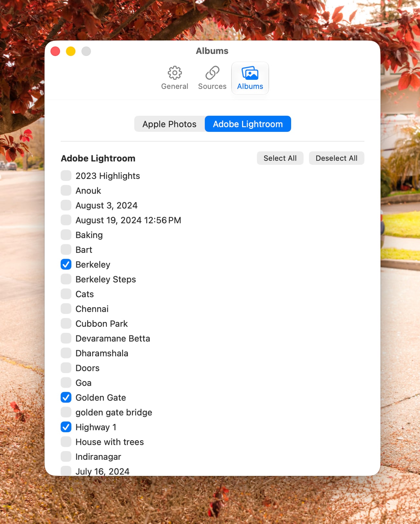The width and height of the screenshot is (420, 524).
Task: Click the Golden Gate album name
Action: pos(101,398)
